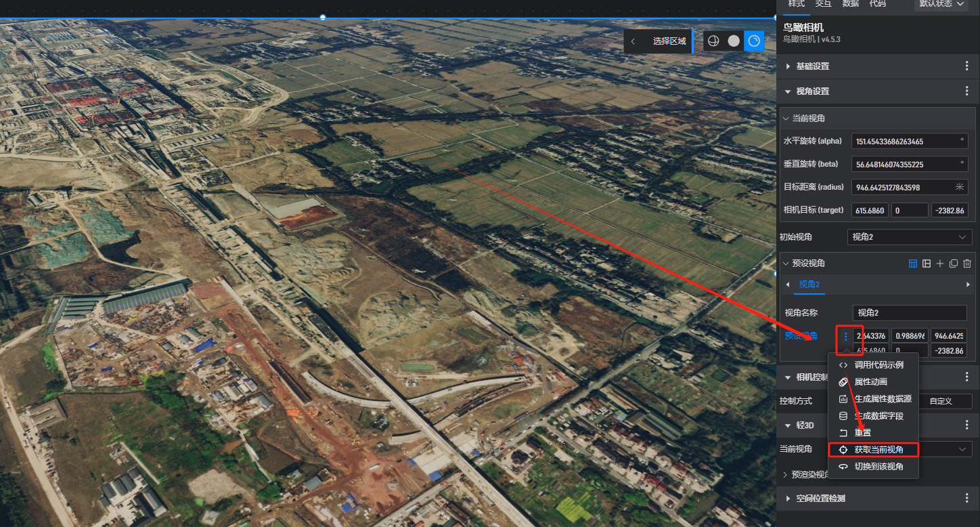This screenshot has height=527, width=980.
Task: Switch to the split panel layout icon
Action: (x=927, y=263)
